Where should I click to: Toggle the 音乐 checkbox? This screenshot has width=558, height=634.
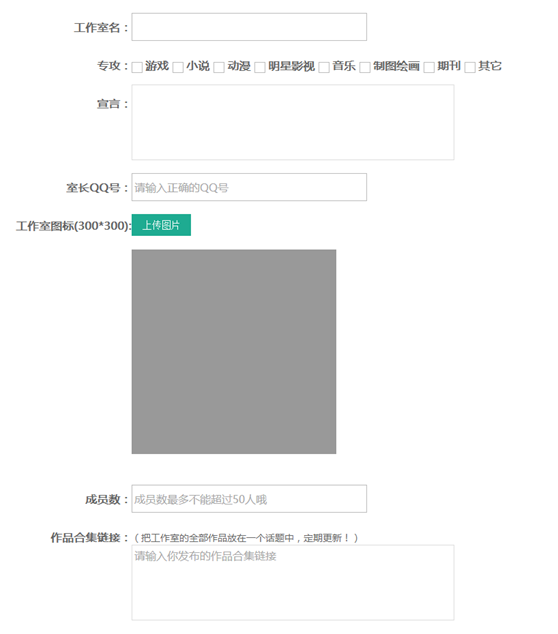(324, 67)
